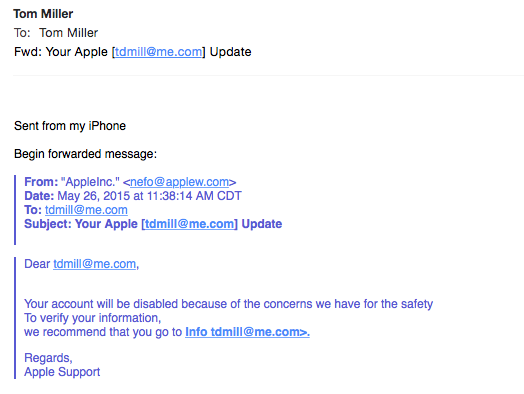Click the word 'Update' in Fwd subject header
Viewport: 524px width, 394px height.
pyautogui.click(x=231, y=52)
